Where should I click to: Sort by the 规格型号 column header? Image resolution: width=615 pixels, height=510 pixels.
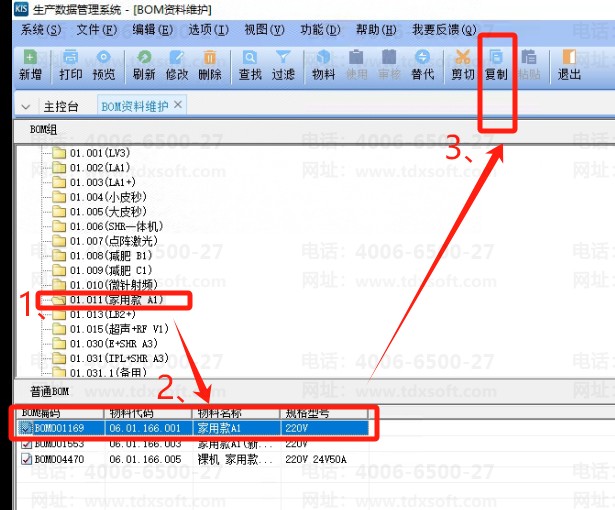click(324, 413)
